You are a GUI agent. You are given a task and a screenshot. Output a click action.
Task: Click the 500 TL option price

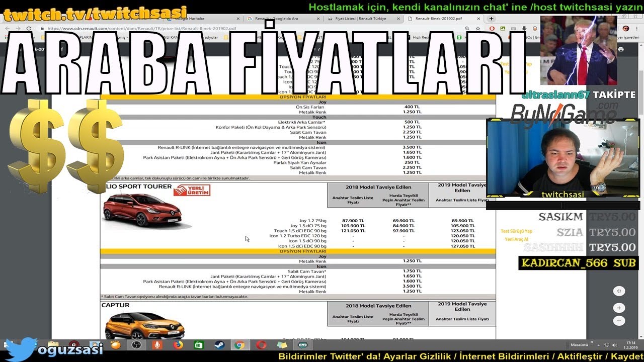[412, 122]
